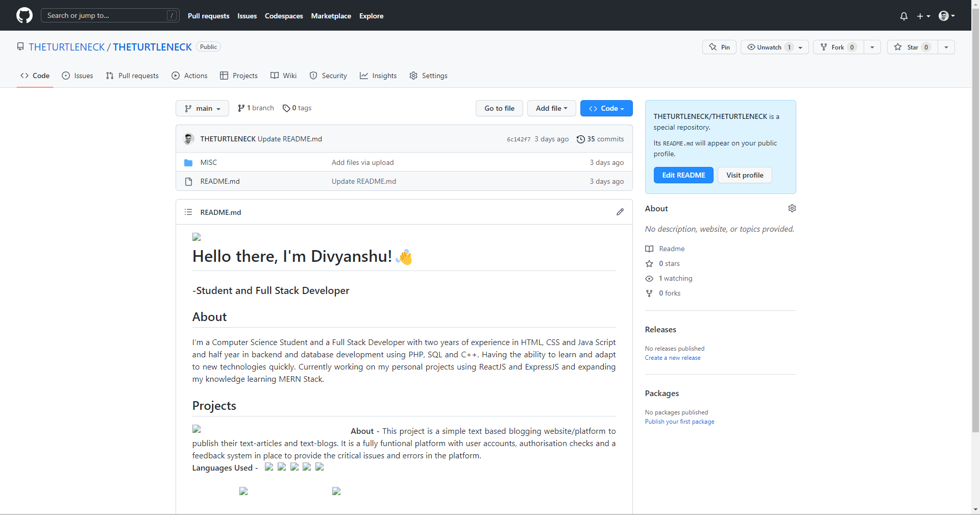The image size is (980, 515).
Task: Click the Visit profile button
Action: tap(744, 175)
